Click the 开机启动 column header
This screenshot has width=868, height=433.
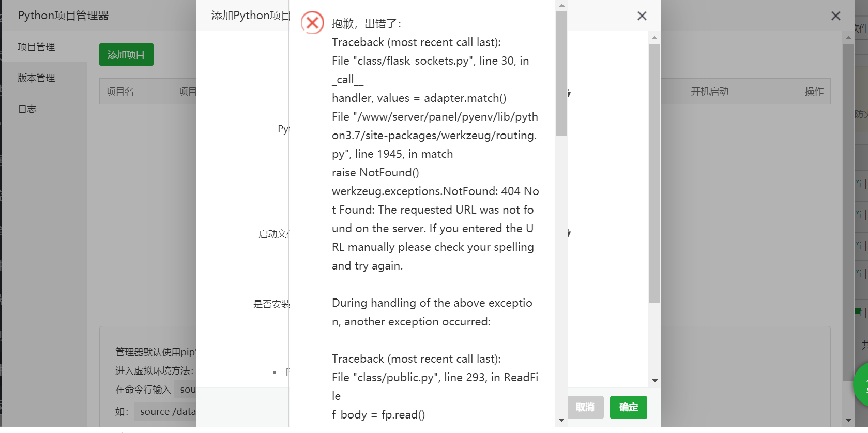(x=709, y=92)
